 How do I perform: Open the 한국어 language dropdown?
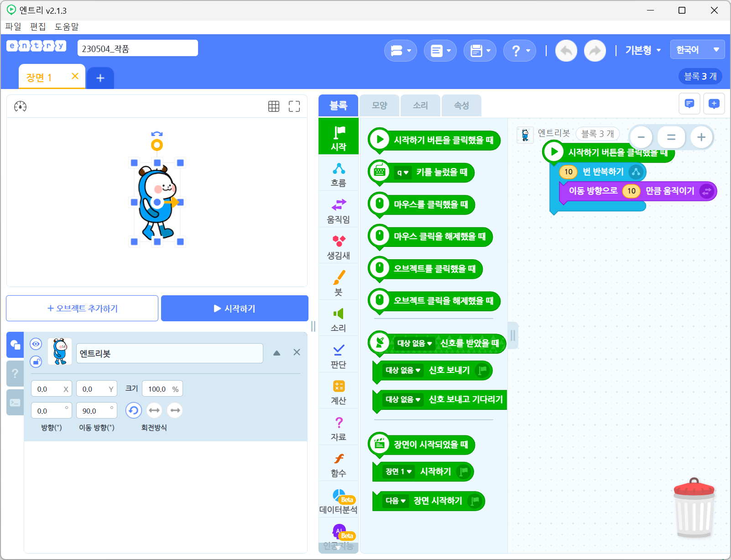coord(697,49)
